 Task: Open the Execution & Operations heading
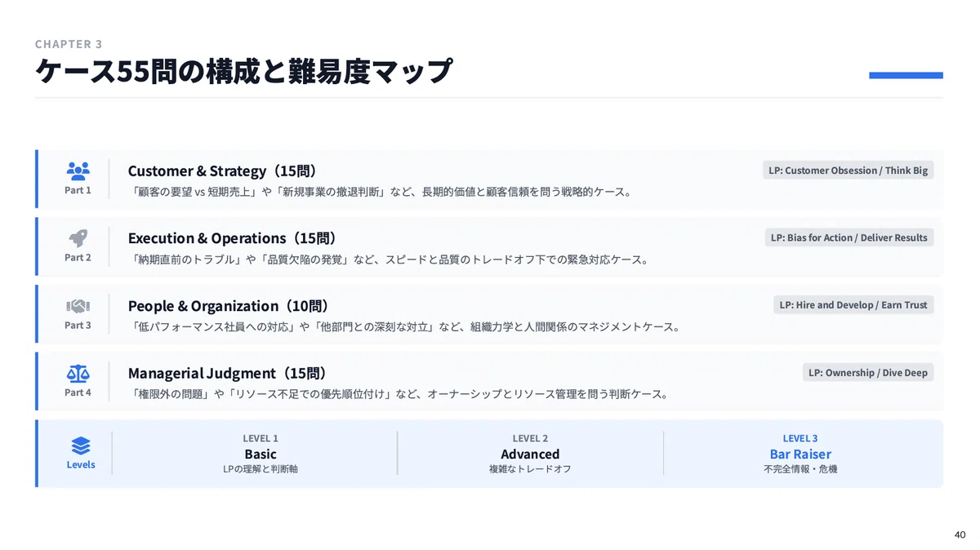232,238
